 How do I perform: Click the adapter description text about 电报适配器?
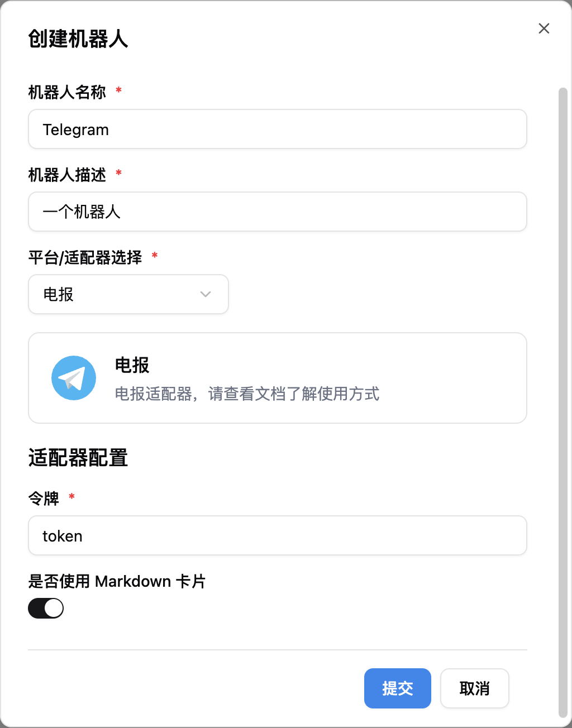click(x=247, y=395)
